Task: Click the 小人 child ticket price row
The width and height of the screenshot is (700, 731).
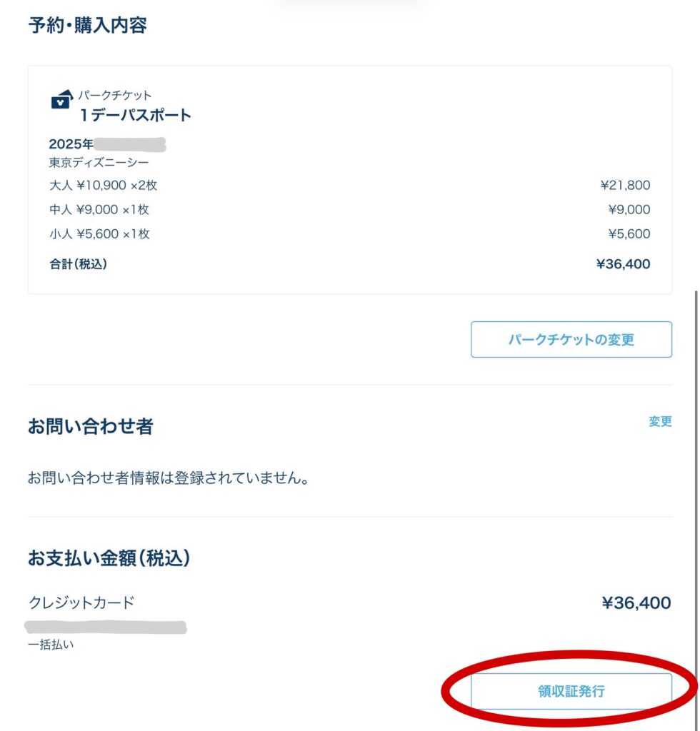Action: [89, 233]
